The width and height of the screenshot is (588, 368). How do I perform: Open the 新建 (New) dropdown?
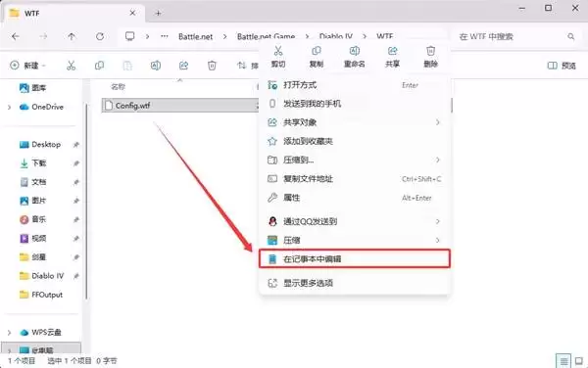(27, 66)
